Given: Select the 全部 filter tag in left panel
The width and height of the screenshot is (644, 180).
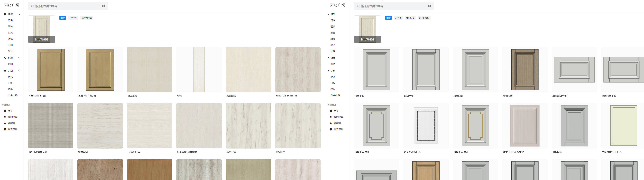Looking at the screenshot, I should [x=62, y=18].
